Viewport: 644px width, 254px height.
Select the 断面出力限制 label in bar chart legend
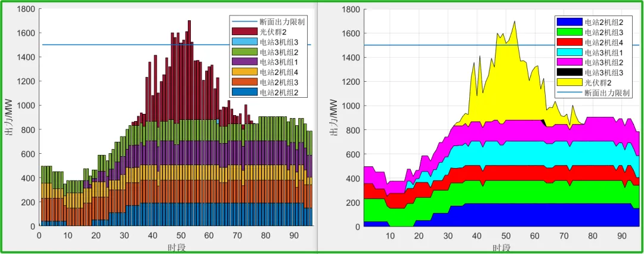(x=281, y=21)
